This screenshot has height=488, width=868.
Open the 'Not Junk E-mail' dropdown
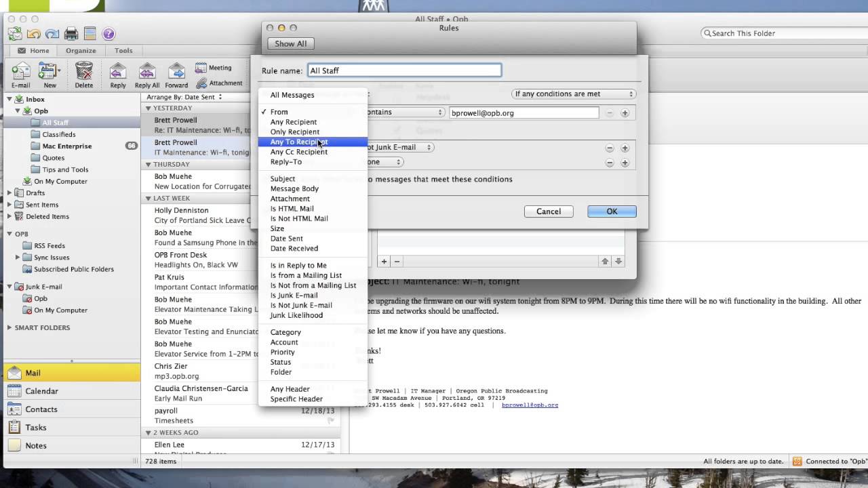(x=400, y=147)
